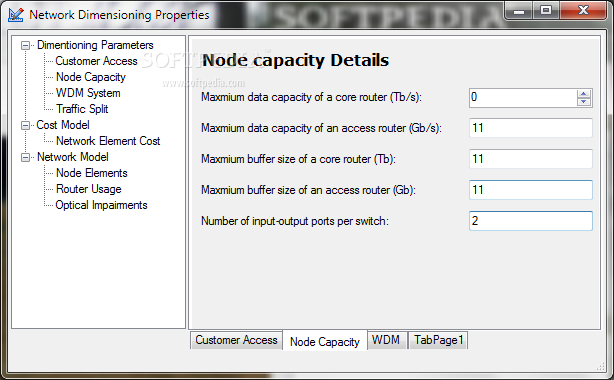
Task: Select Cost Model tree node
Action: click(63, 125)
